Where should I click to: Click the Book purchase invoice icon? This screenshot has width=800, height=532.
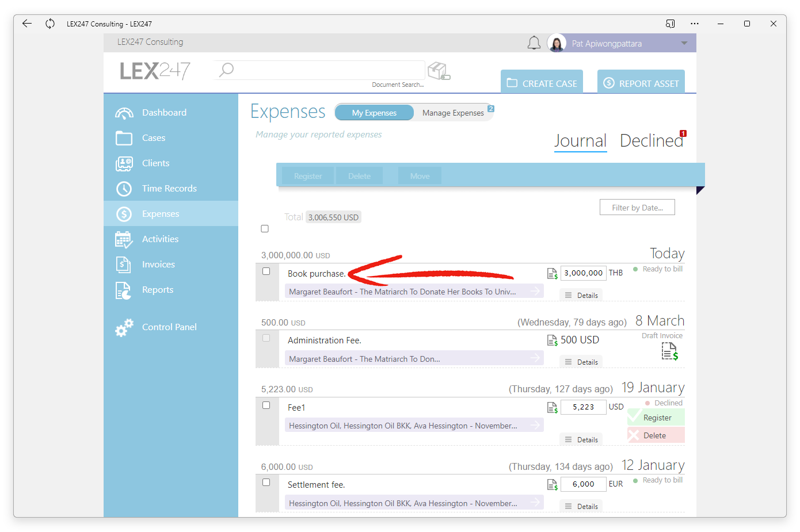click(552, 274)
